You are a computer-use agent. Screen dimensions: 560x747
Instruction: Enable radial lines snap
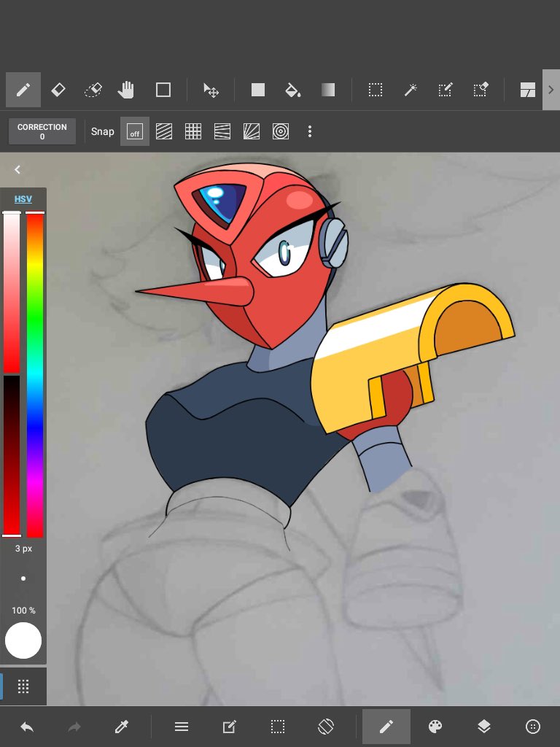[x=252, y=131]
